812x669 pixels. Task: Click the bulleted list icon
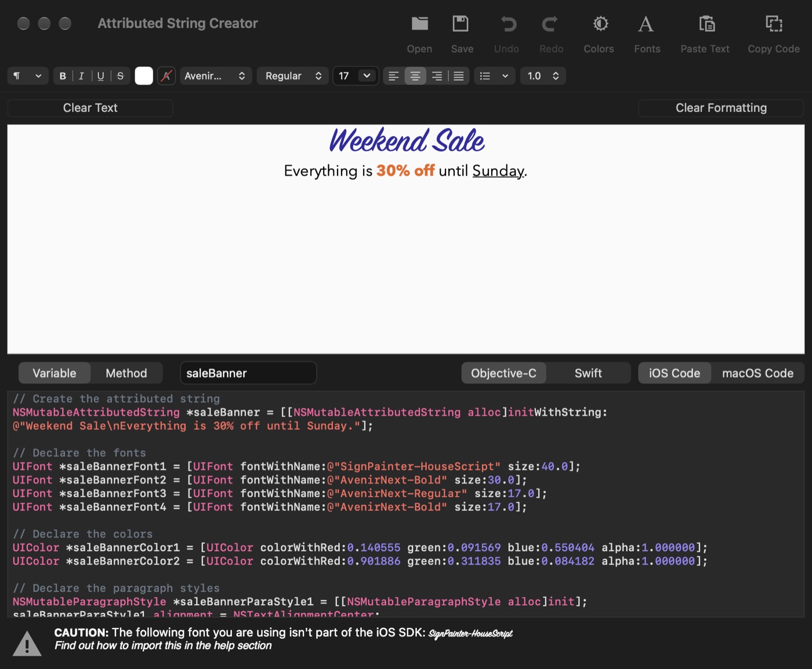tap(485, 76)
